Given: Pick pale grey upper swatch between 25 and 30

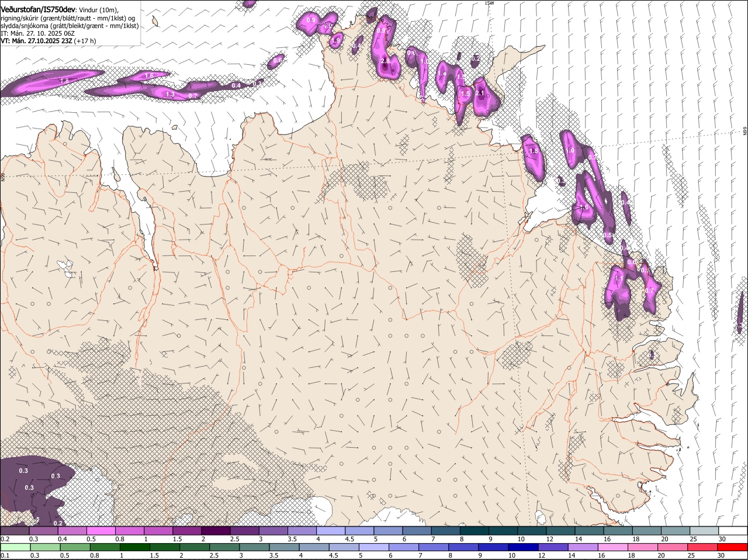Looking at the screenshot, I should pos(704,531).
